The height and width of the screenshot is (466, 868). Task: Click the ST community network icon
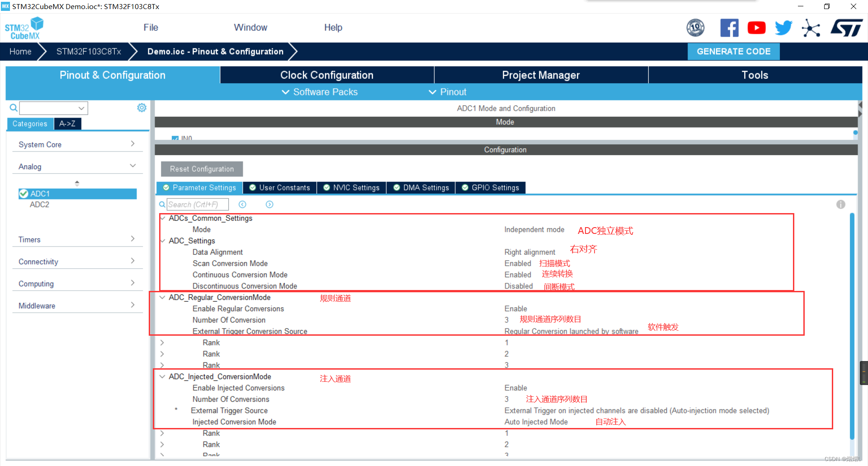click(811, 28)
